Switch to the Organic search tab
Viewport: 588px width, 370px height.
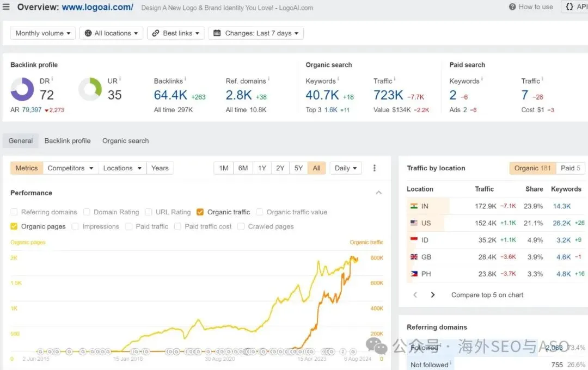click(126, 141)
